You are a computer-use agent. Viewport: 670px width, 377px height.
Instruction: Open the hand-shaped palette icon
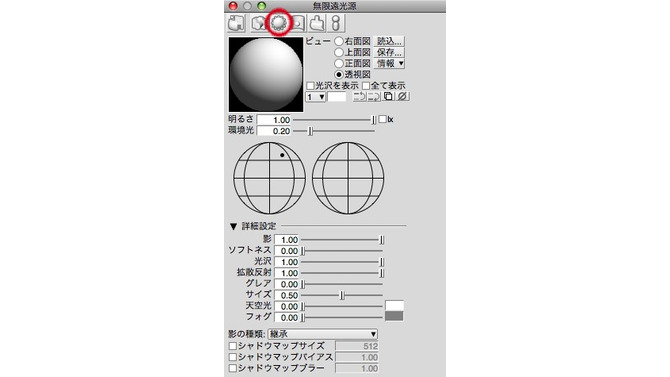pos(317,23)
